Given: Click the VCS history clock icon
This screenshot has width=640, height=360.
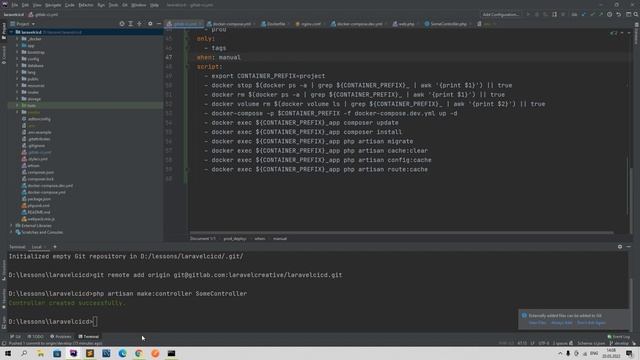Looking at the screenshot, I should click(609, 15).
